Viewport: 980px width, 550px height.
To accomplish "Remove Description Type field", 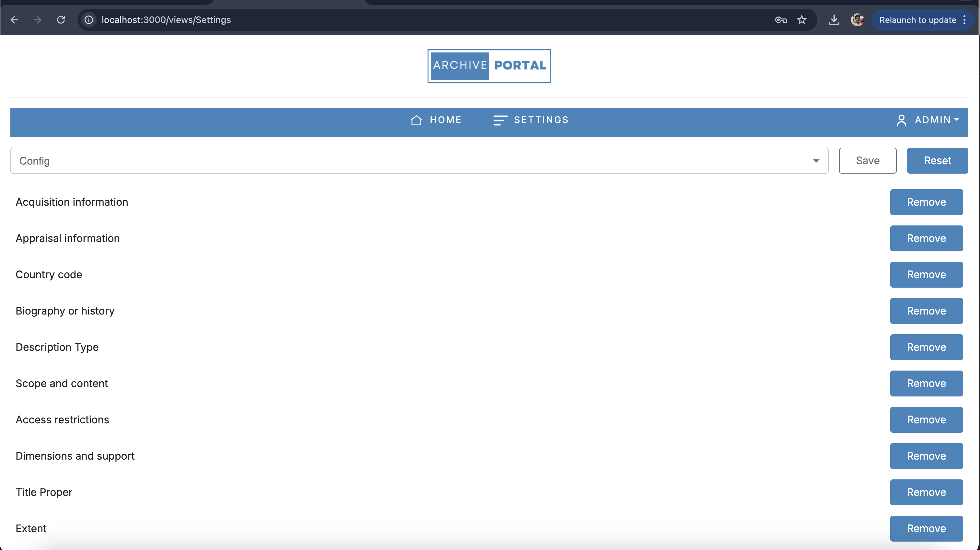I will 926,347.
